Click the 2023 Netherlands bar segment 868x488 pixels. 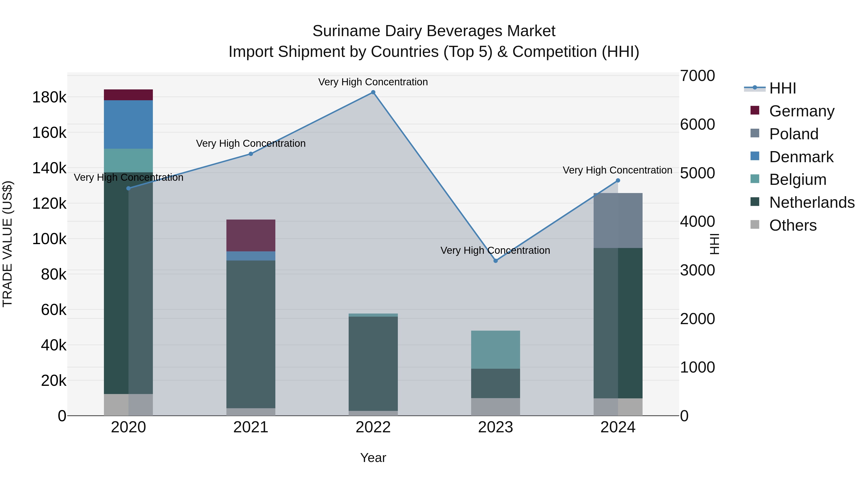495,383
